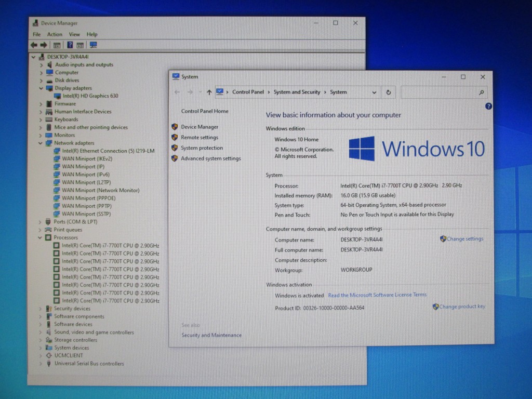This screenshot has width=532, height=399.
Task: Select the Human Interface Devices category
Action: pyautogui.click(x=83, y=112)
